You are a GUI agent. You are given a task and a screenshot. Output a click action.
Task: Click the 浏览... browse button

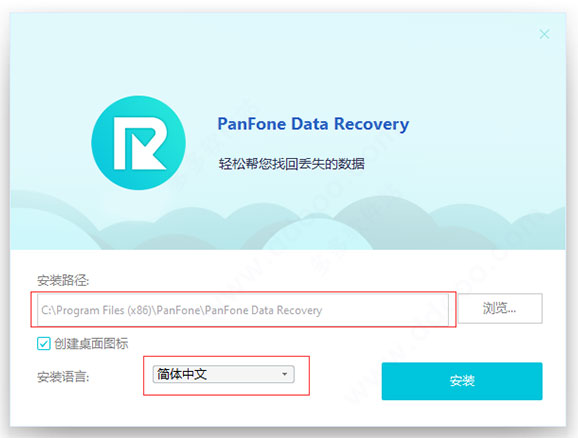click(500, 308)
